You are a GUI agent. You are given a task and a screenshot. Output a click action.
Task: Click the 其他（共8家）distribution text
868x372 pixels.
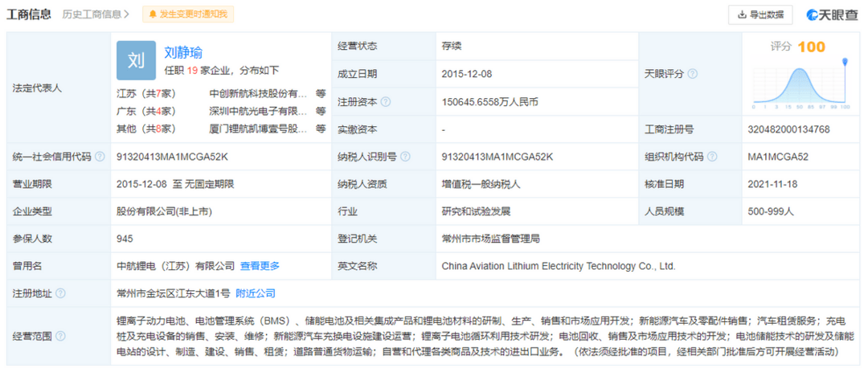[146, 129]
